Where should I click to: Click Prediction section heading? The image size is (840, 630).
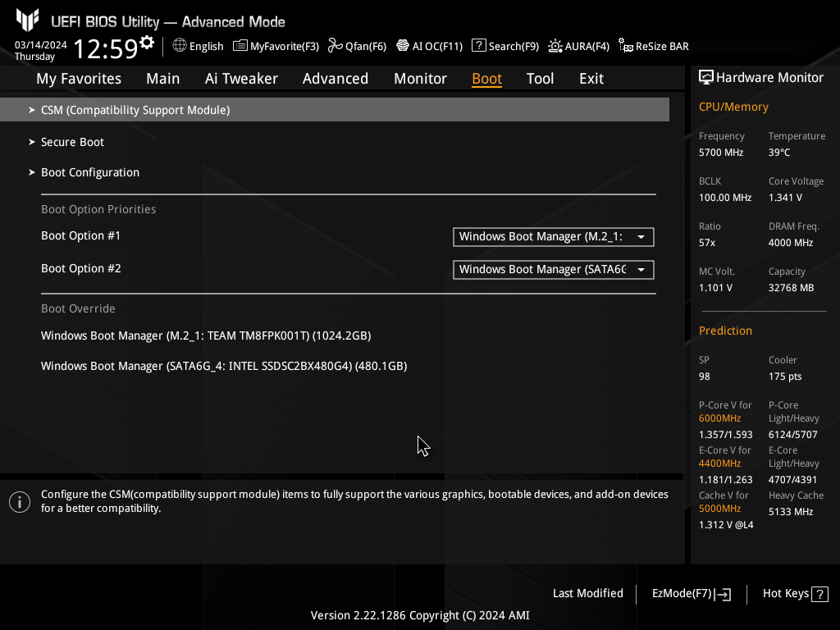pyautogui.click(x=725, y=331)
